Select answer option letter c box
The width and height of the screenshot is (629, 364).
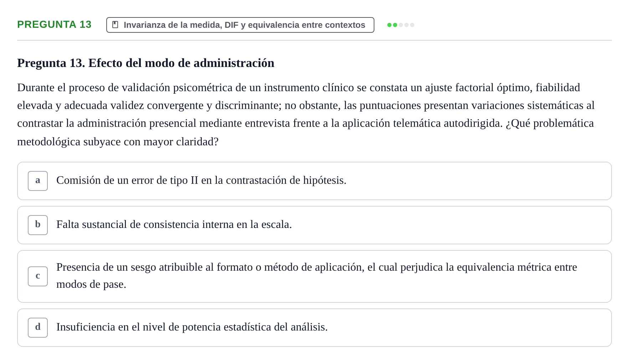pos(38,276)
